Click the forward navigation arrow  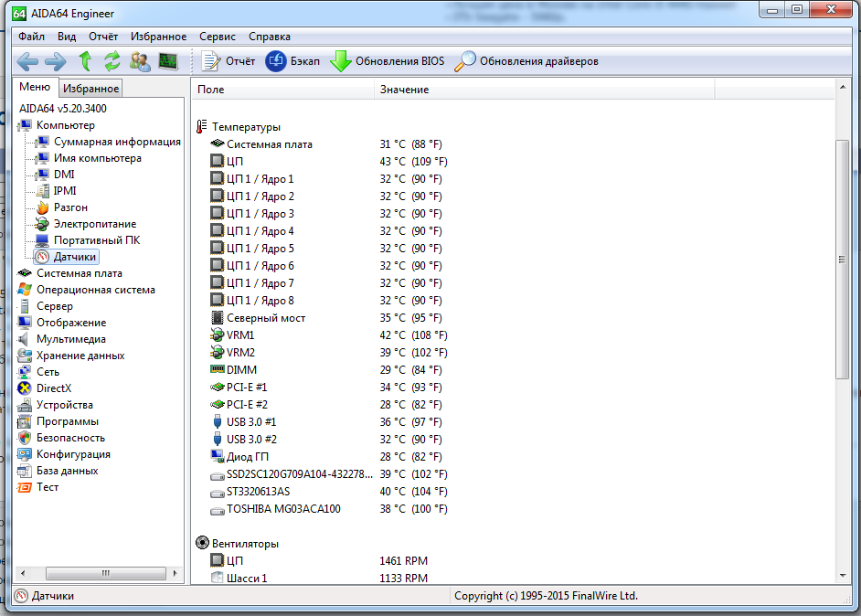pyautogui.click(x=56, y=61)
